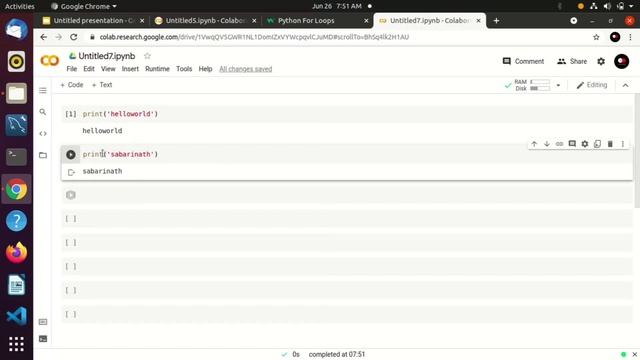
Task: Clear output icon beside sabarinath
Action: [x=71, y=172]
